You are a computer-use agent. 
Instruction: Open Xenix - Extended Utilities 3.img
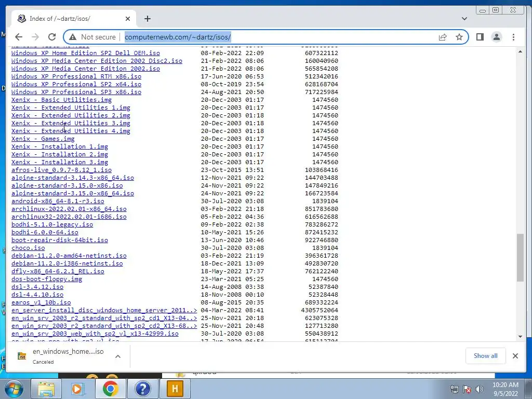tap(71, 123)
